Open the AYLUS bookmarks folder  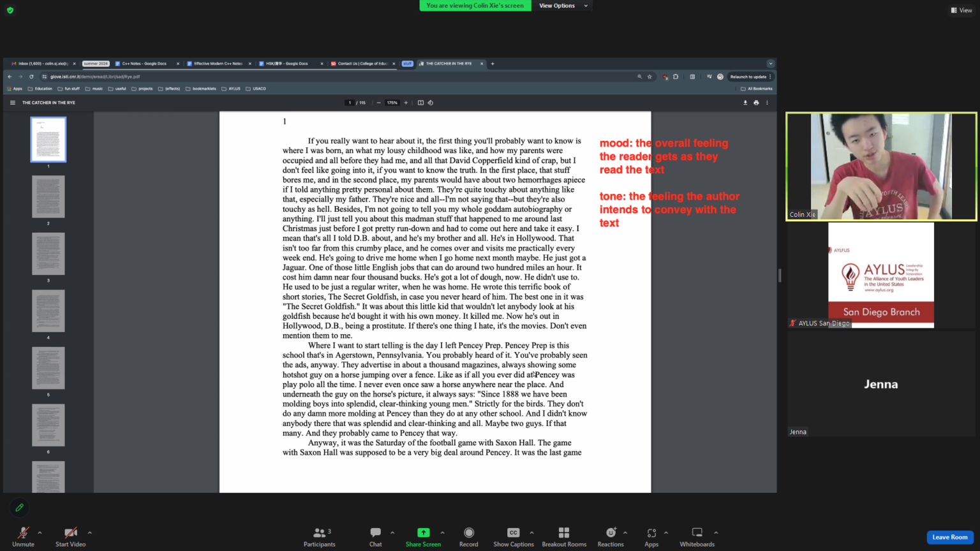[x=231, y=89]
